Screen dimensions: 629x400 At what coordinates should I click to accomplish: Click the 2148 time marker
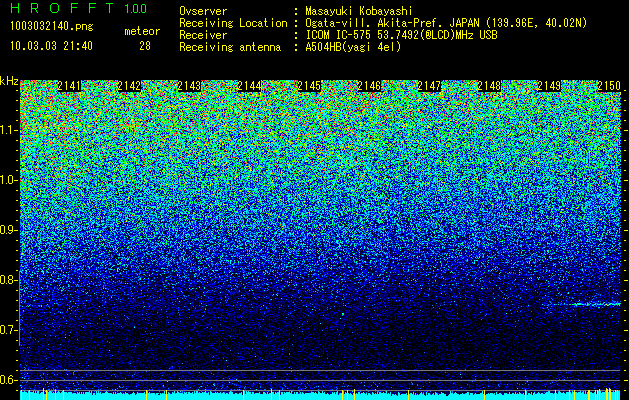489,86
